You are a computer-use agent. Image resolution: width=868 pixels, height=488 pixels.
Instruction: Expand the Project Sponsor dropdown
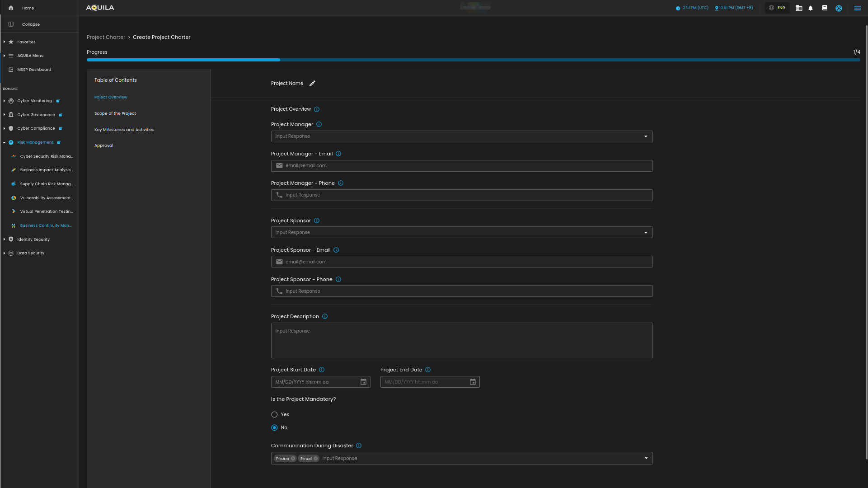pyautogui.click(x=461, y=233)
